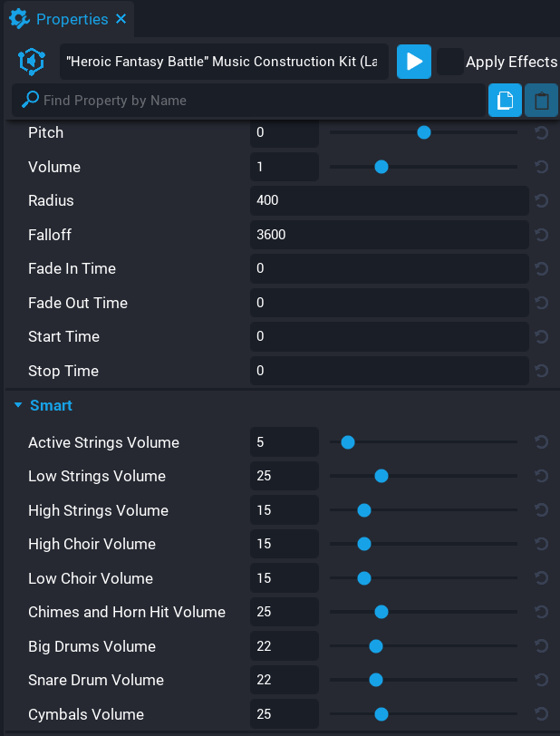Image resolution: width=560 pixels, height=736 pixels.
Task: Reset the Radius property value
Action: 541,200
